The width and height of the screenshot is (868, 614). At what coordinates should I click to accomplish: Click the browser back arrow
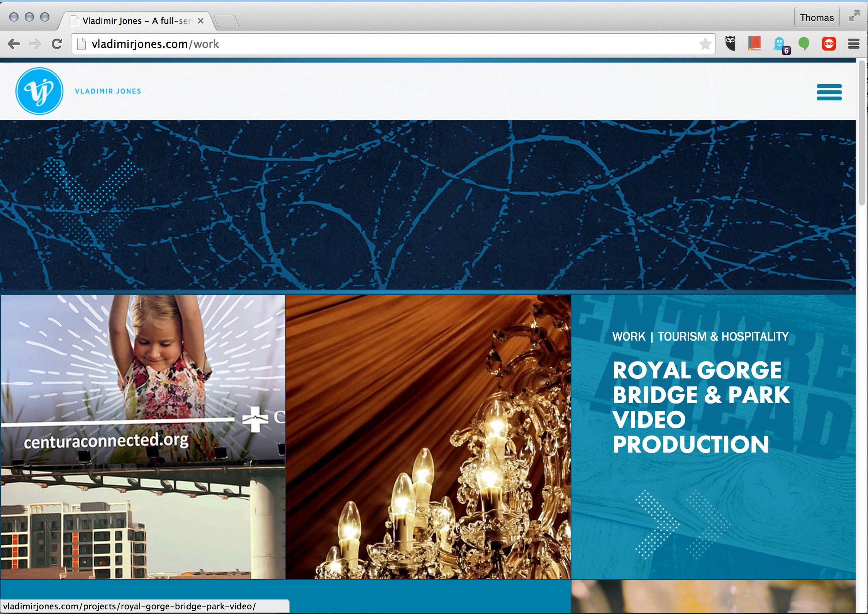pyautogui.click(x=14, y=44)
